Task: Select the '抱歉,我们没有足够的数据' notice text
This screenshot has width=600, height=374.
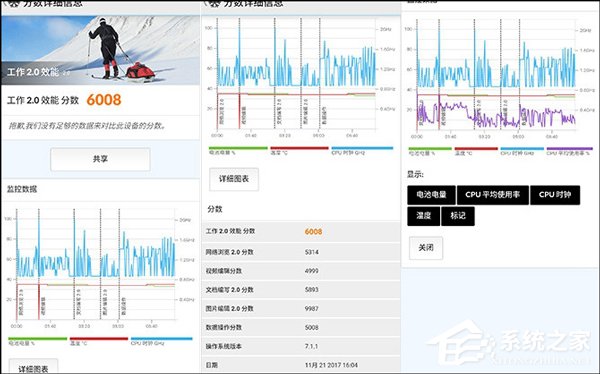Action: (87, 126)
